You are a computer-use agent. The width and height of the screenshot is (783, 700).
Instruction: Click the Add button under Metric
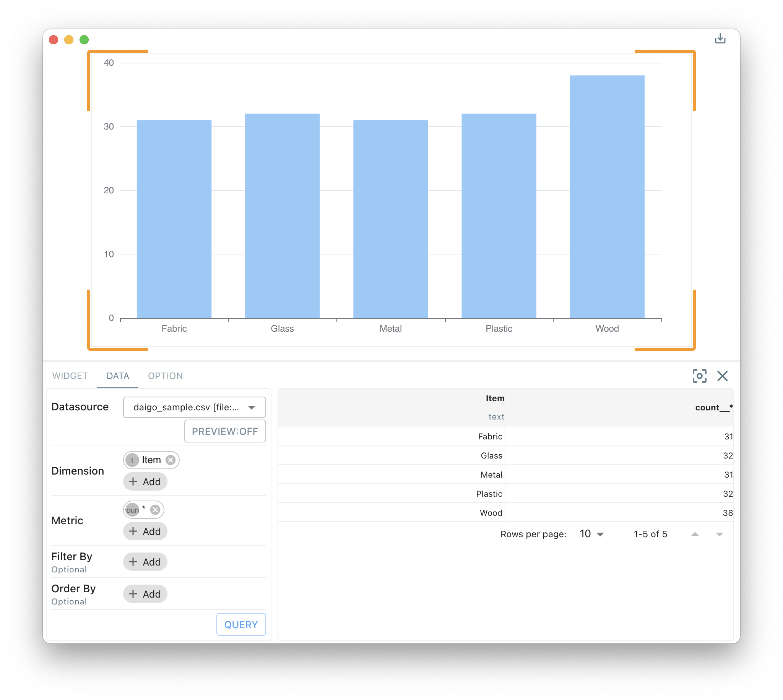click(145, 531)
